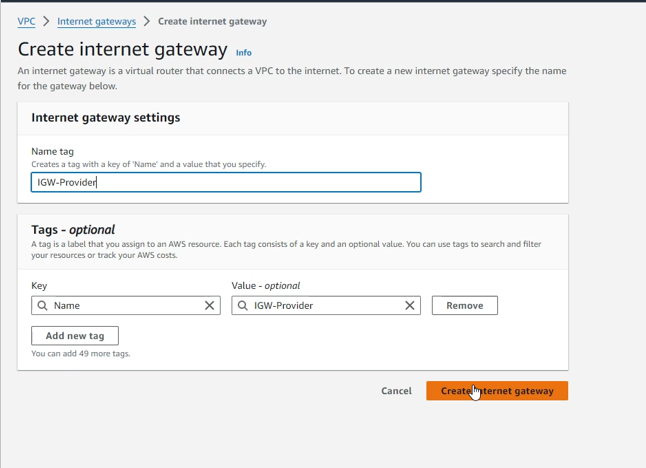Click the breadcrumb chevron after VPC
This screenshot has width=646, height=468.
[x=46, y=21]
